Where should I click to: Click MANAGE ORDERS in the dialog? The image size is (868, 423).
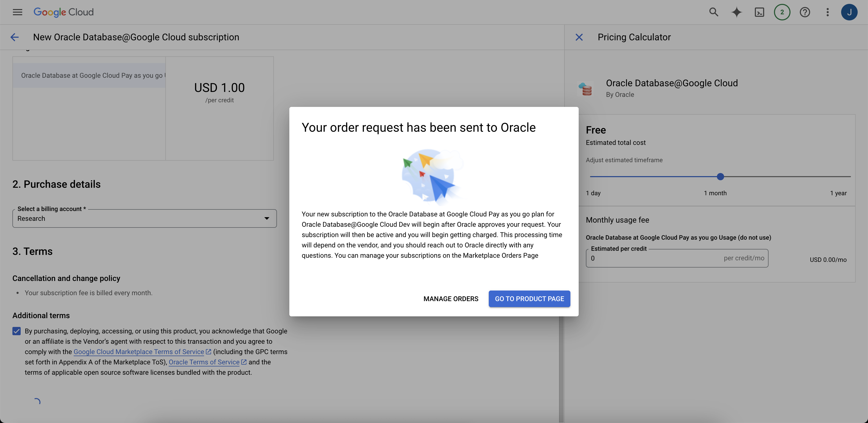pos(451,299)
